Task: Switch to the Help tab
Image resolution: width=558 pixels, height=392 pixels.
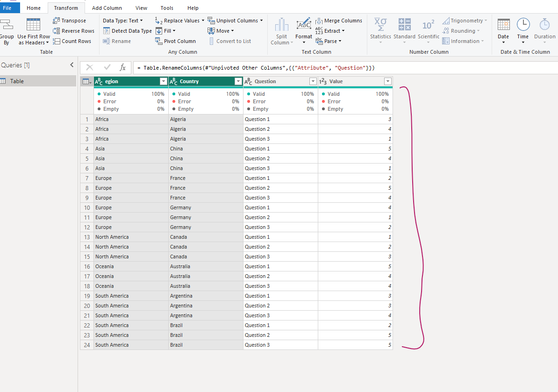Action: click(x=193, y=8)
